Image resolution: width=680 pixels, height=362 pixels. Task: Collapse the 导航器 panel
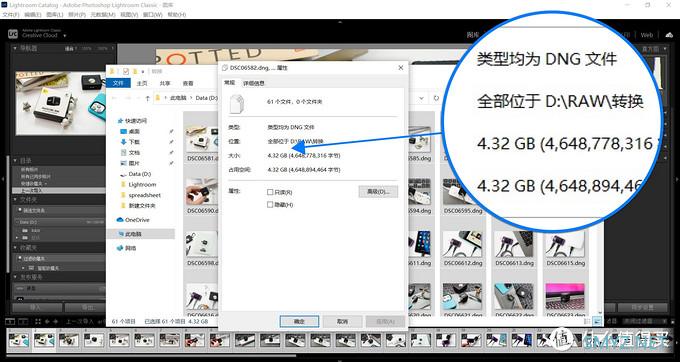[15, 49]
